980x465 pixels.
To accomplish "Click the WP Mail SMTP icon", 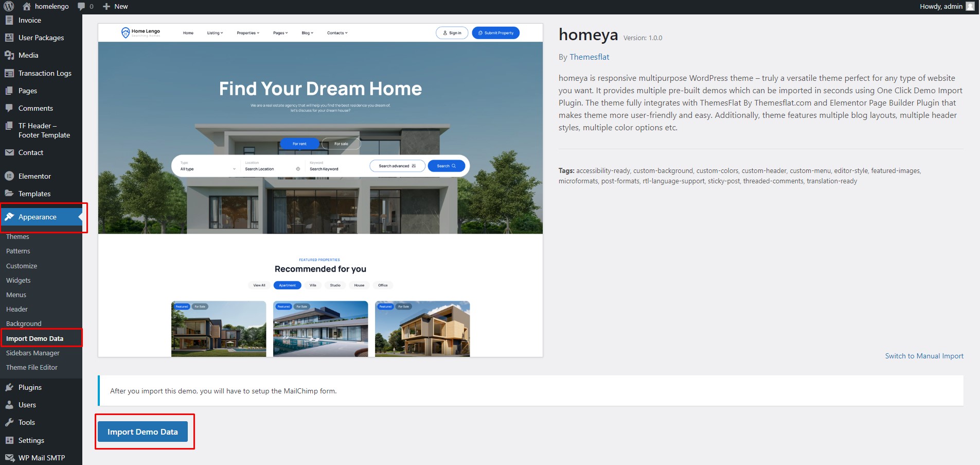I will 9,458.
